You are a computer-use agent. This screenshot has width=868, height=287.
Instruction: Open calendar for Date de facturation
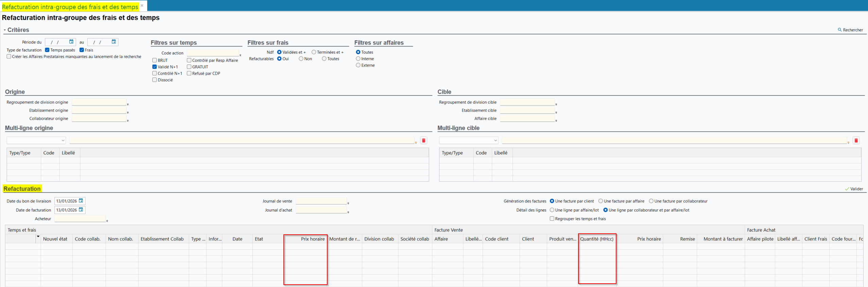click(x=81, y=210)
